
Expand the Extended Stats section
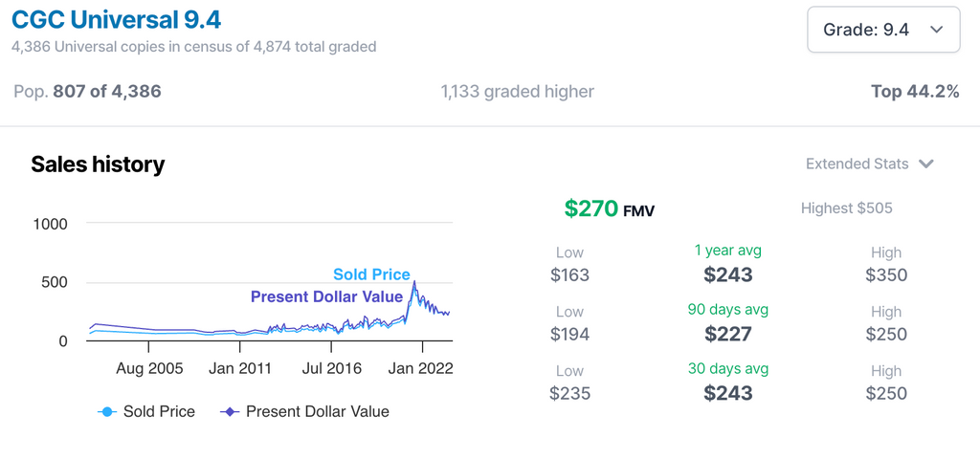pyautogui.click(x=869, y=164)
